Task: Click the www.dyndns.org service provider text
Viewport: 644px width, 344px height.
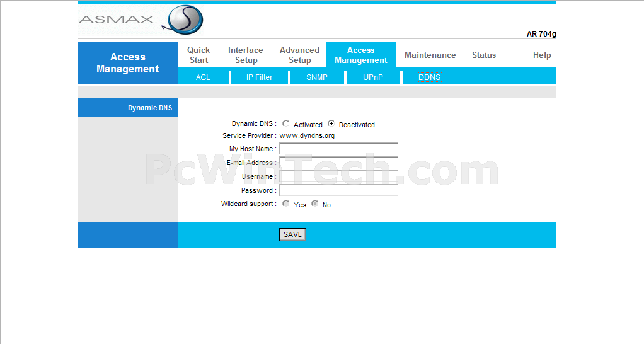Action: pos(308,135)
